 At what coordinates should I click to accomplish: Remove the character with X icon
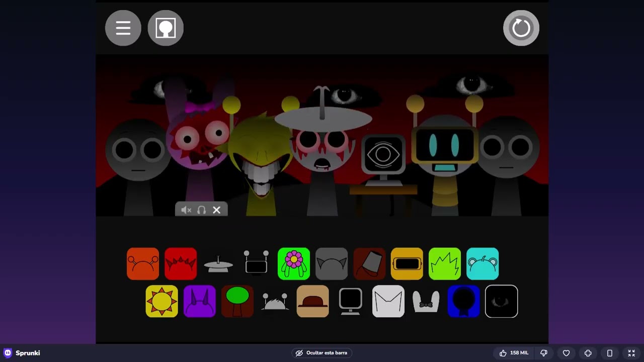click(217, 210)
